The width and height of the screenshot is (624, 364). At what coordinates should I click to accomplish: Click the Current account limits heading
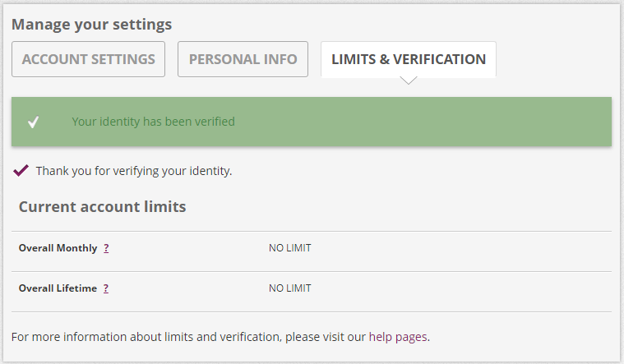click(102, 206)
